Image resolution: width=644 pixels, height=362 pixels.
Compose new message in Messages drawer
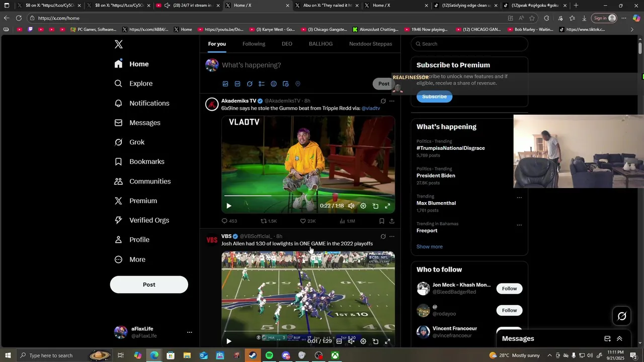[607, 339]
